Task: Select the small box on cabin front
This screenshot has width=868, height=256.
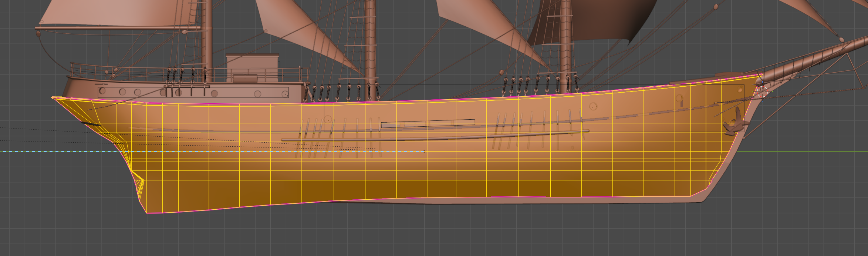Action: tap(245, 79)
